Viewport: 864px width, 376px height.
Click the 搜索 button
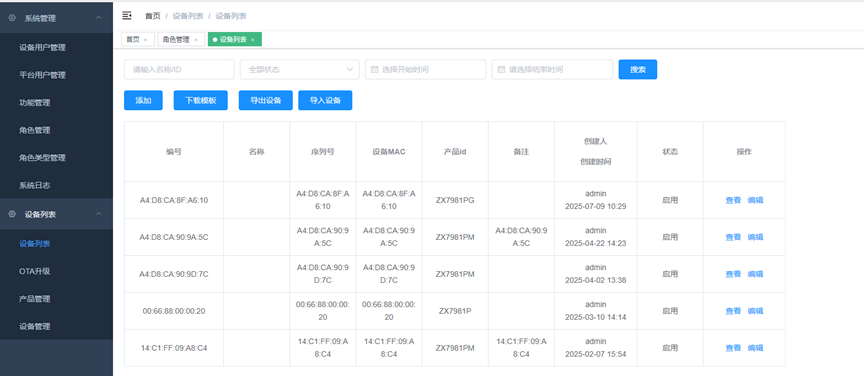coord(638,69)
